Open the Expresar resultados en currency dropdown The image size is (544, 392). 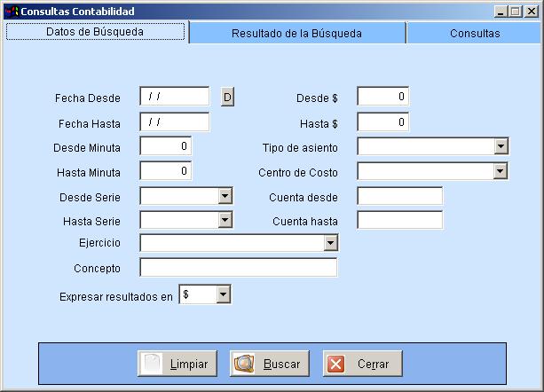[223, 294]
